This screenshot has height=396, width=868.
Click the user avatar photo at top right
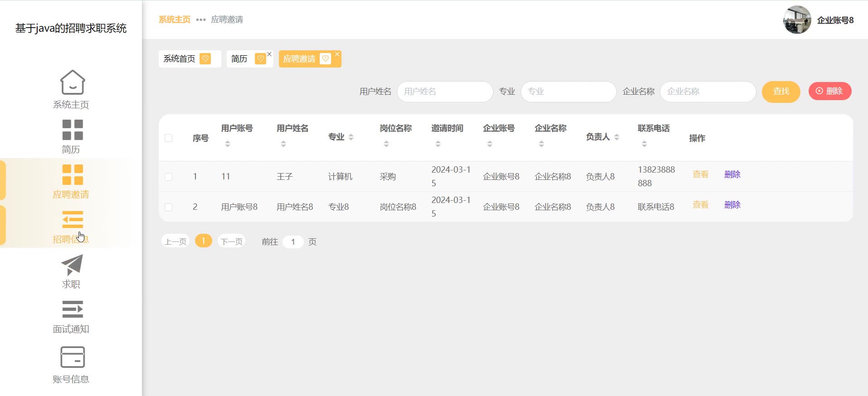click(797, 20)
